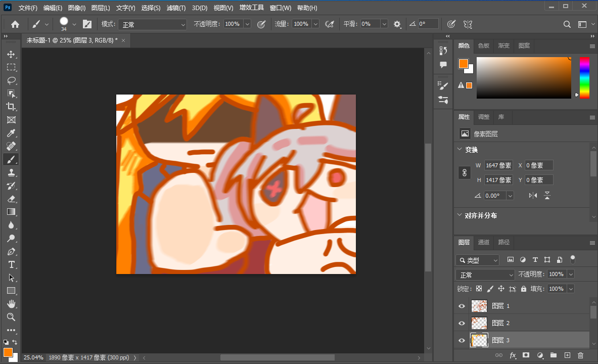Select the Zoom tool
Screen dimensions: 598x364
tap(11, 317)
